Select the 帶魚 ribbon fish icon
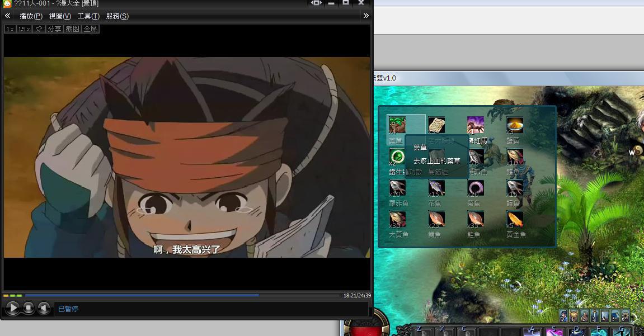The image size is (644, 336). [x=475, y=187]
